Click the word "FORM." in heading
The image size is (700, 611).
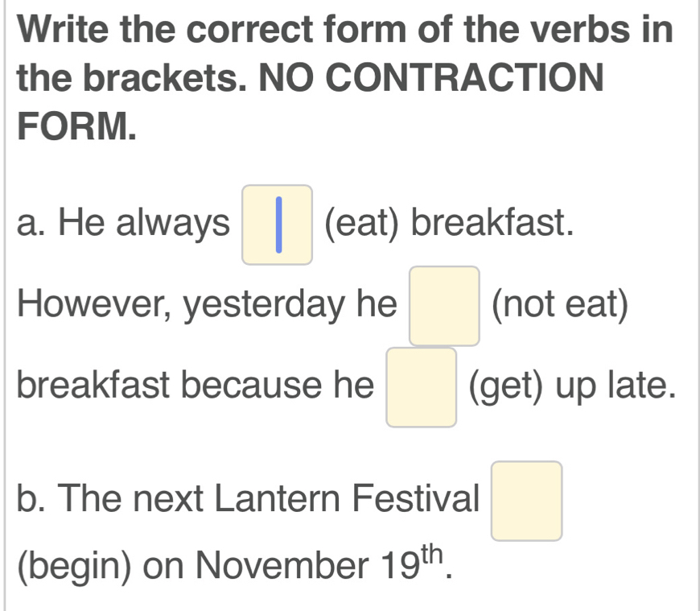click(x=75, y=127)
